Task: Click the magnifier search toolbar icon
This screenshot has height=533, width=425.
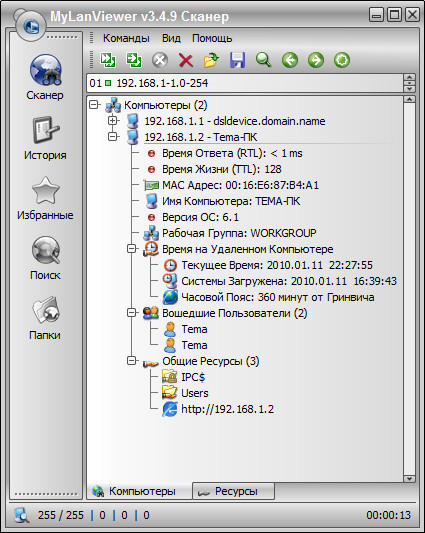Action: tap(264, 60)
